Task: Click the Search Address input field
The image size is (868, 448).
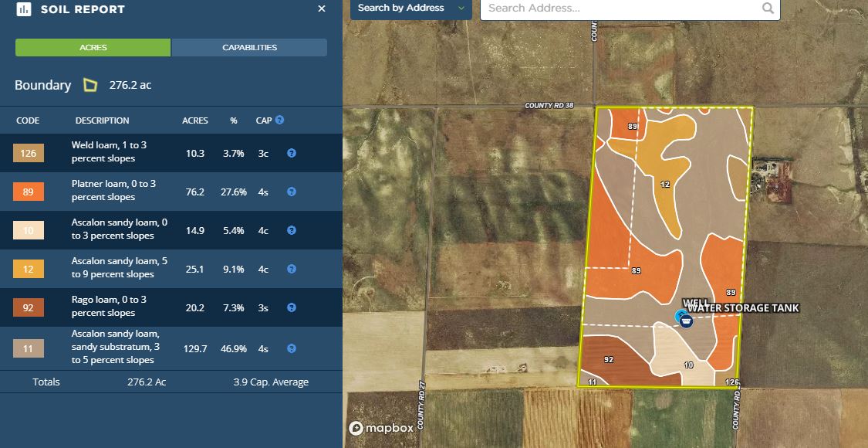Action: pyautogui.click(x=621, y=8)
